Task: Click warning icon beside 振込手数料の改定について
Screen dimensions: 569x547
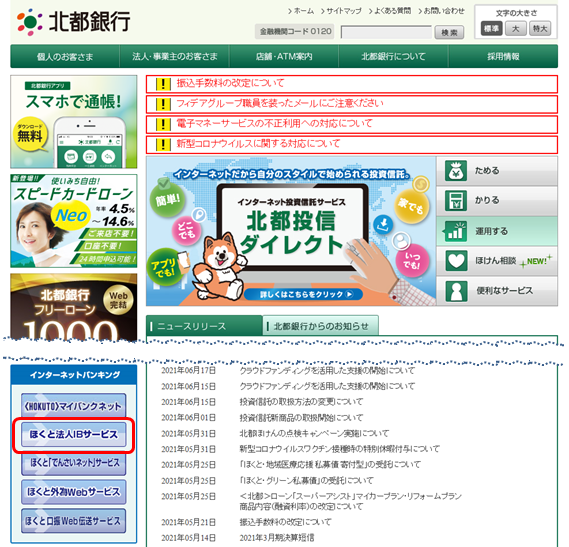Action: (163, 84)
